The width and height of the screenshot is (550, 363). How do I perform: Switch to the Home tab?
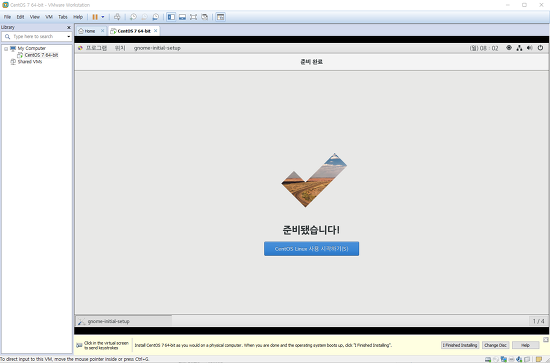[x=90, y=31]
